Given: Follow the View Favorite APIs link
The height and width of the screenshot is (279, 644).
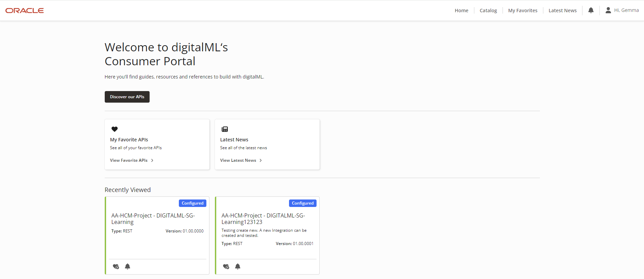Looking at the screenshot, I should point(129,160).
